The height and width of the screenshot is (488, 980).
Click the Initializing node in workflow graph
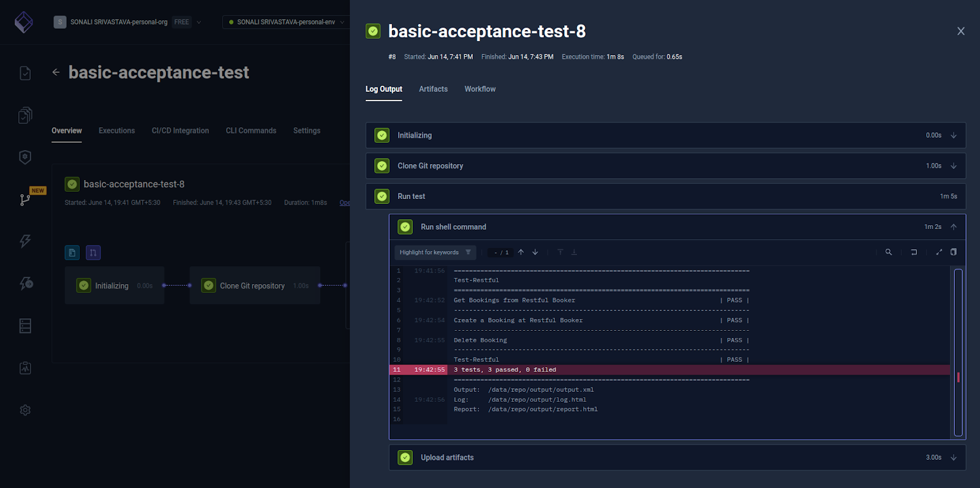tap(115, 285)
